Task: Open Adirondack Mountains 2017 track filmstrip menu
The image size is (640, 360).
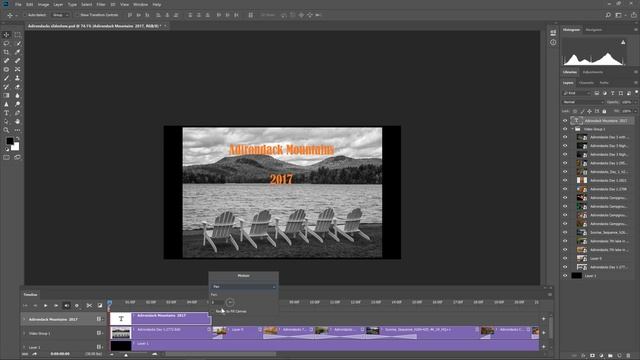Action: (x=99, y=319)
